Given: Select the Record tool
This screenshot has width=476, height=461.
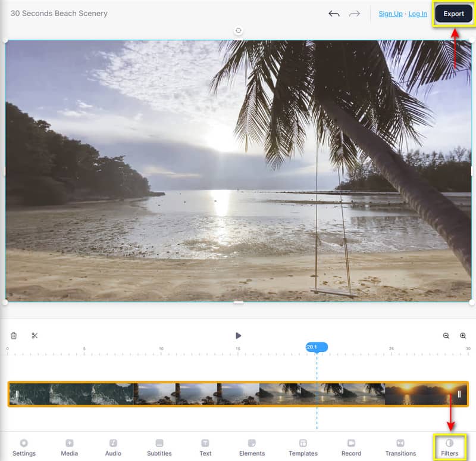Looking at the screenshot, I should coord(351,448).
